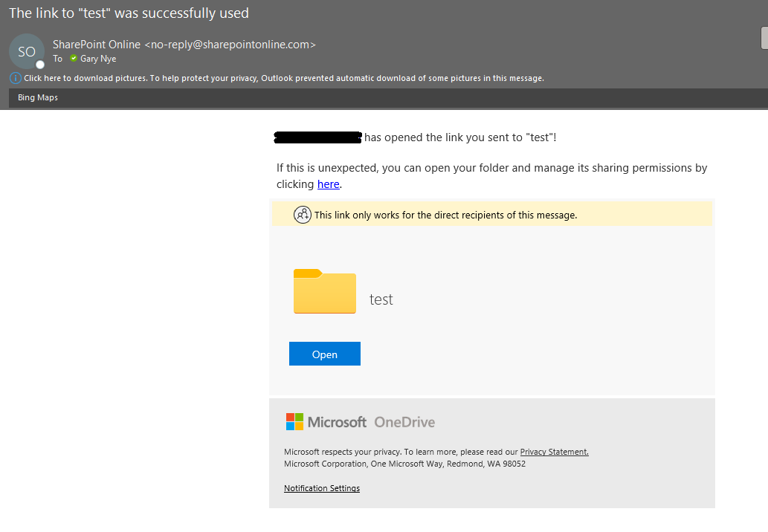
Task: Click the info icon beside download pictures notice
Action: tap(15, 78)
